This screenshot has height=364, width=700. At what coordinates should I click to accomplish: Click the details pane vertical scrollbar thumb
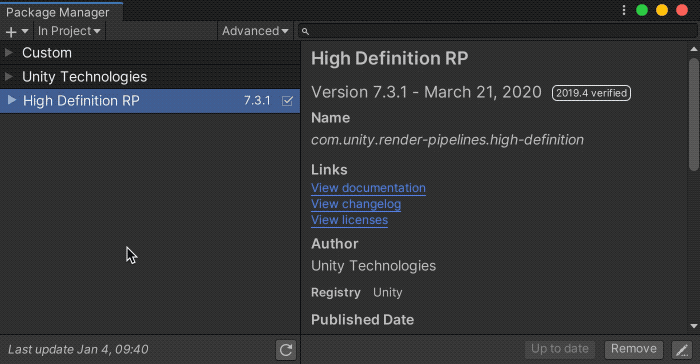click(x=694, y=114)
